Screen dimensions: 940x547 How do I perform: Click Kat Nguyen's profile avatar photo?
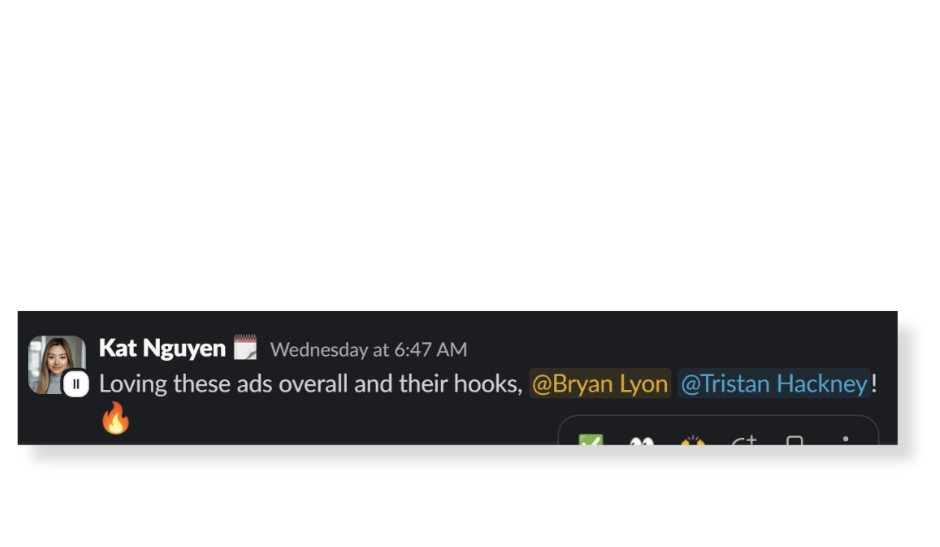pos(57,364)
